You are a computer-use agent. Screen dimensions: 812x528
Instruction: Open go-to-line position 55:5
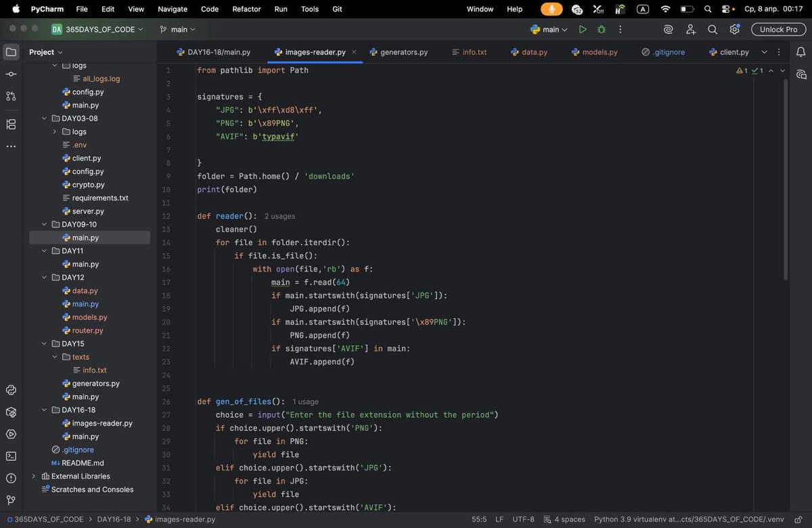click(479, 519)
